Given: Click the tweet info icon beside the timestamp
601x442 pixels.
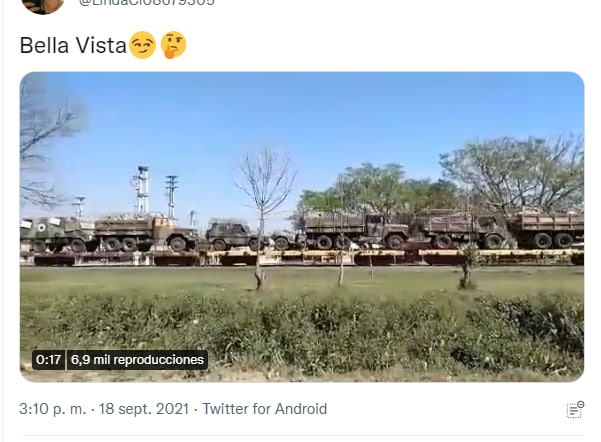Looking at the screenshot, I should (575, 409).
